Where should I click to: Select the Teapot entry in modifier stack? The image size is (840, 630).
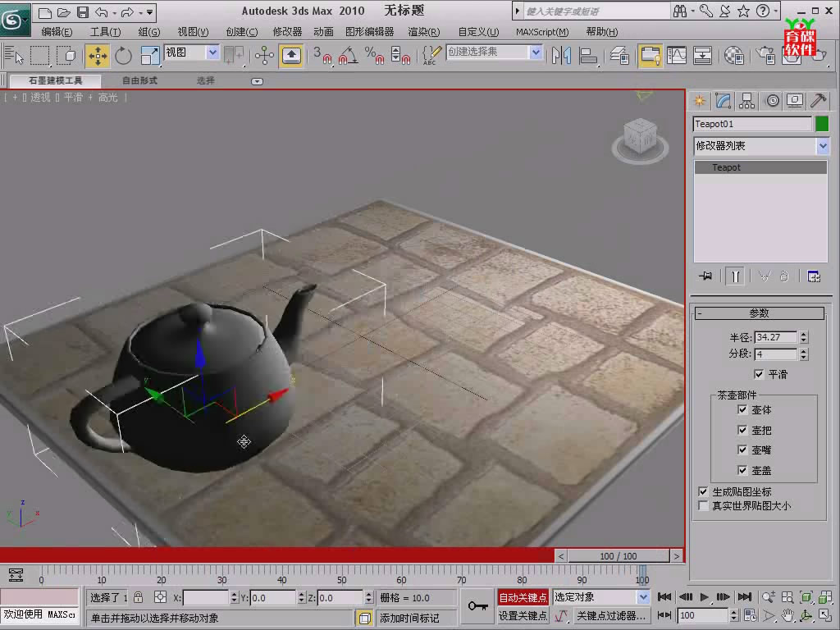pos(760,167)
